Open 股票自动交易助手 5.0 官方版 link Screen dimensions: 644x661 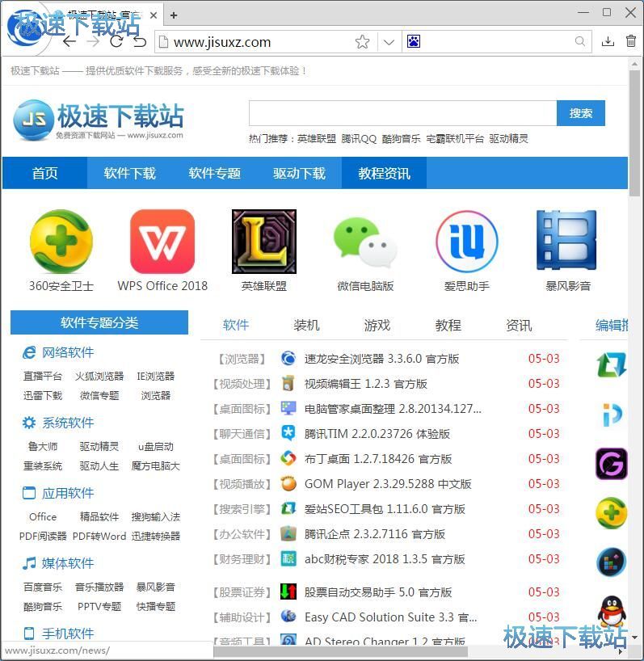click(378, 592)
